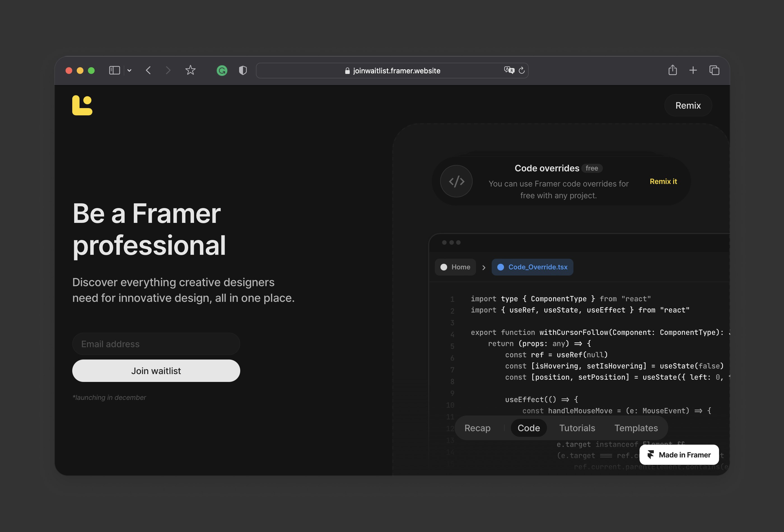
Task: Focus the Email address field
Action: coord(156,344)
